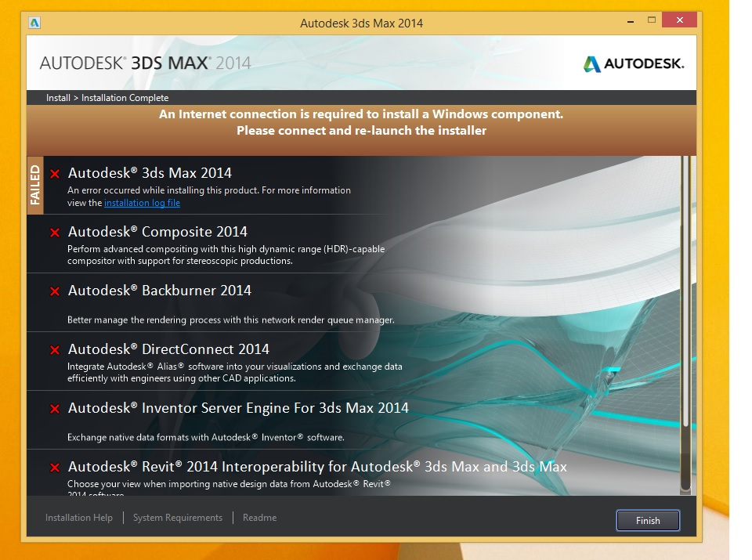Select the Autodesk DirectConnect 2014 title
Viewport: 752px width, 560px height.
168,349
